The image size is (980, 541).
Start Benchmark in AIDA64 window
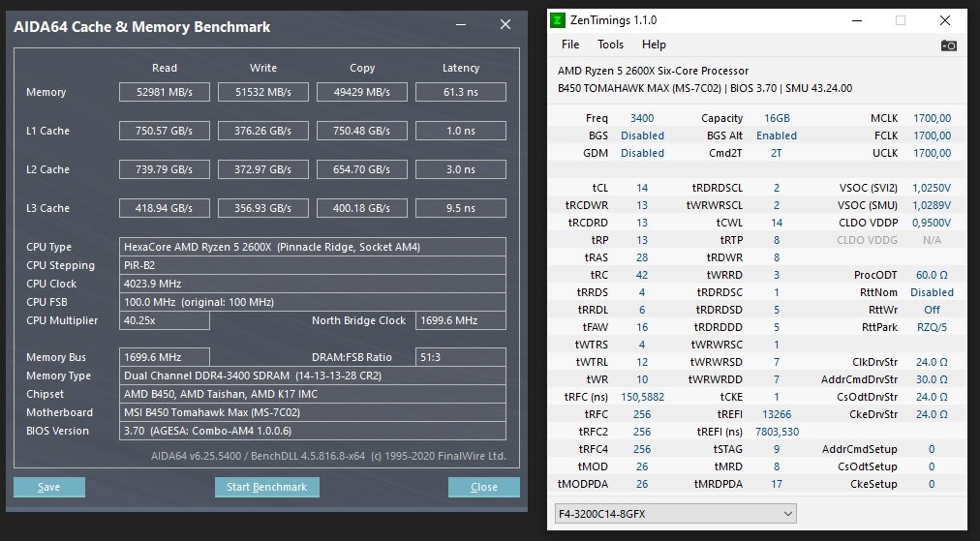click(x=267, y=487)
